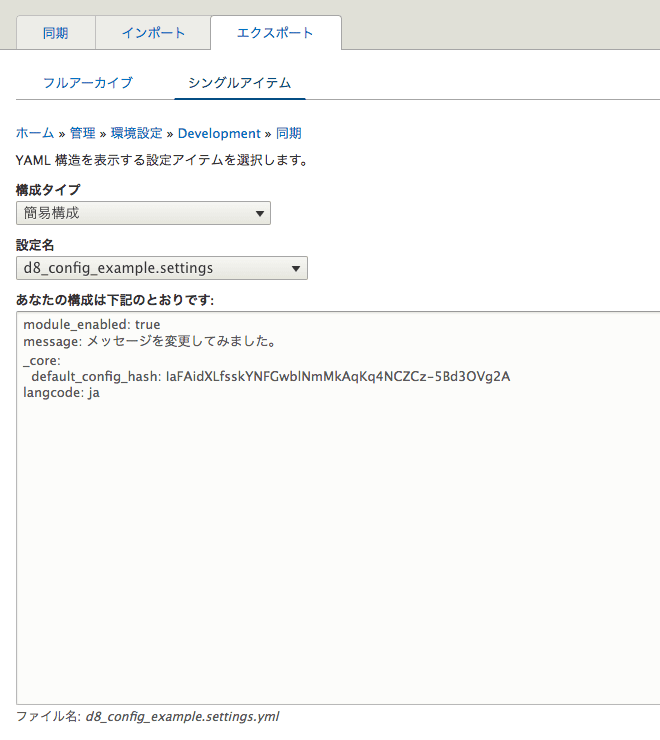The image size is (660, 740).
Task: Click the default_config_hash line
Action: (271, 377)
